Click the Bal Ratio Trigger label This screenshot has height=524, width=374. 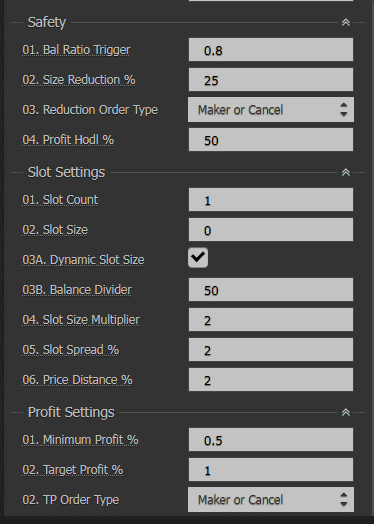click(76, 50)
